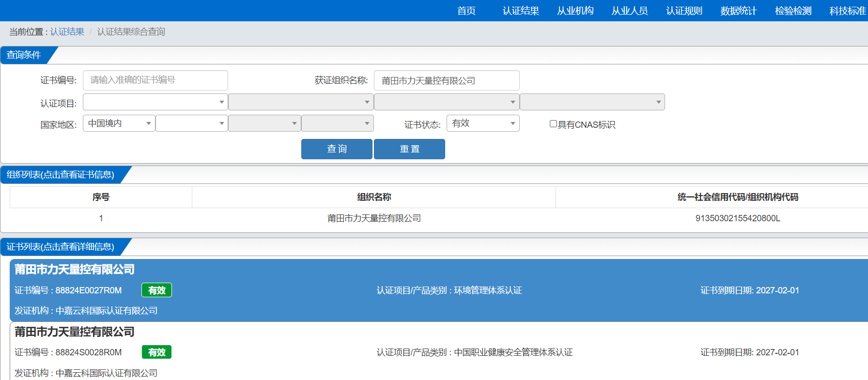Click the 统一社会信用代码/组织机构代码 column header
Viewport: 868px width, 380px height.
tap(738, 197)
